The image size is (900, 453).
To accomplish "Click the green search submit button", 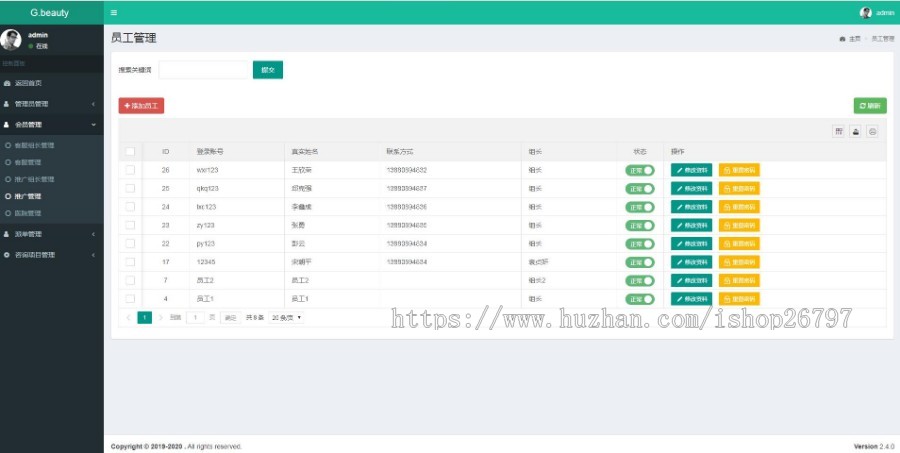I will pos(268,70).
